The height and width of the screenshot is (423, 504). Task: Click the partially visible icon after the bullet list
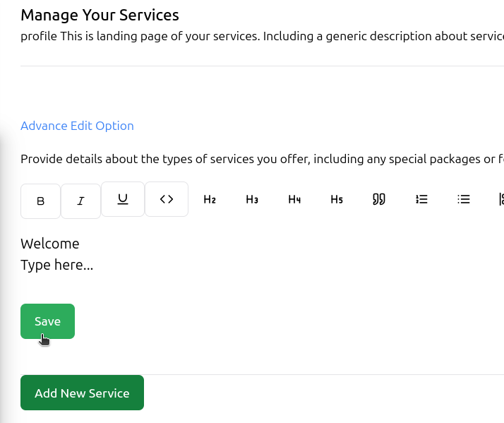pyautogui.click(x=500, y=199)
